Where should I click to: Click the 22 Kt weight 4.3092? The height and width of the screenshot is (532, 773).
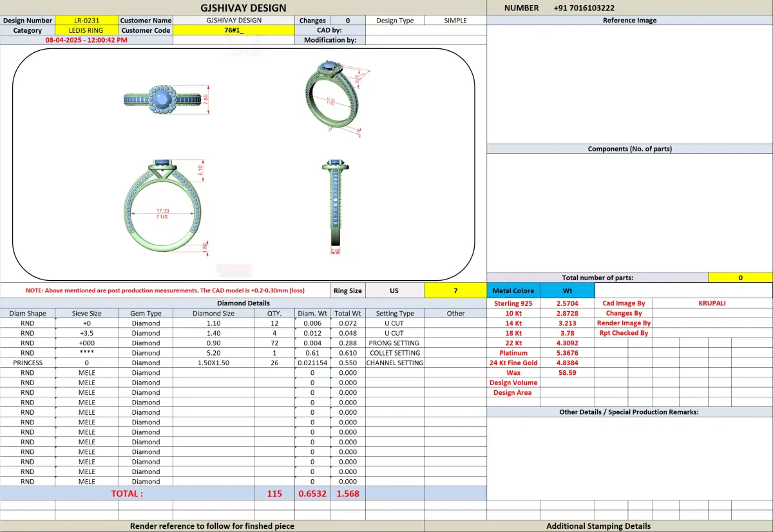pyautogui.click(x=567, y=343)
